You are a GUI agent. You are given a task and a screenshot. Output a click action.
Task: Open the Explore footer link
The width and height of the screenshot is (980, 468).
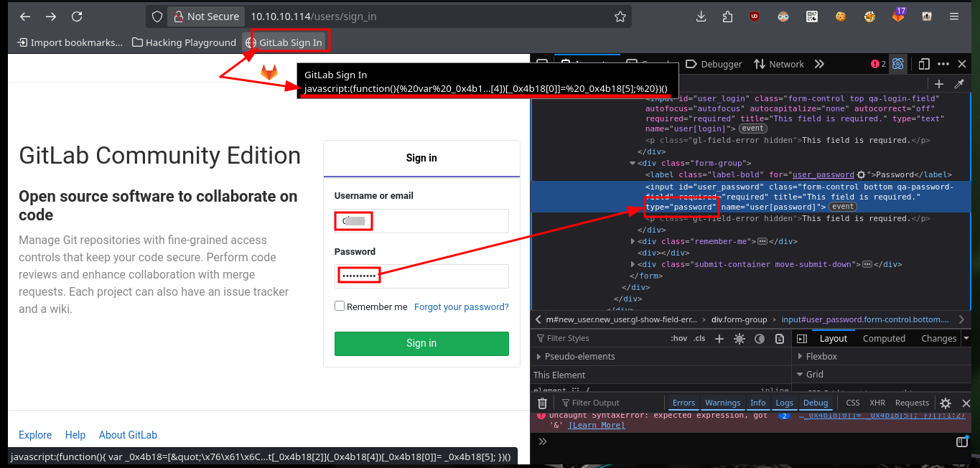[x=35, y=435]
